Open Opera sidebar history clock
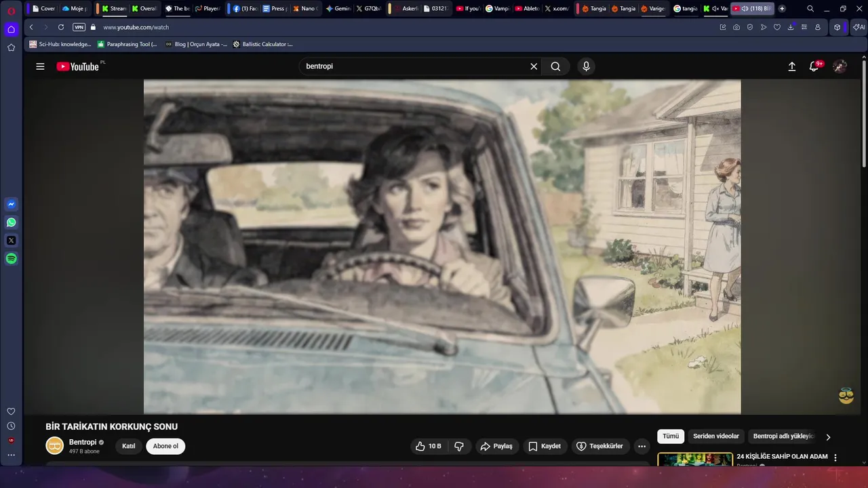The image size is (868, 488). [x=11, y=426]
